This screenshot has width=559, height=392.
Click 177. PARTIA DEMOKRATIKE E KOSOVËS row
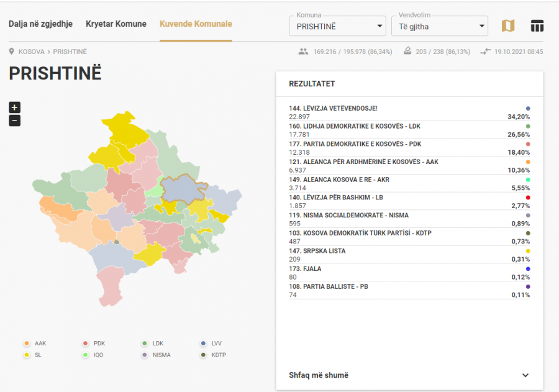[x=409, y=148]
